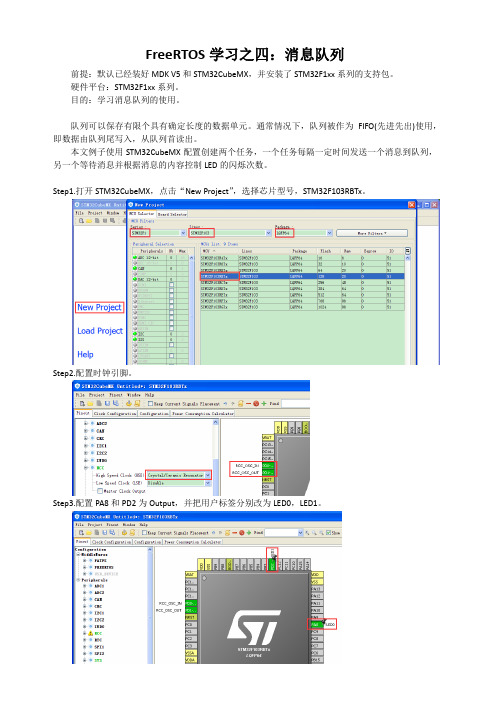Screen dimensions: 496x702
Task: Open Window menu in Step 2 window
Action: click(135, 395)
